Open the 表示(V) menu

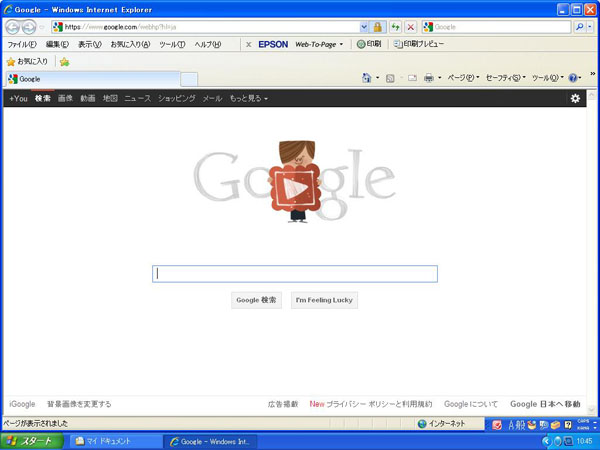(90, 44)
